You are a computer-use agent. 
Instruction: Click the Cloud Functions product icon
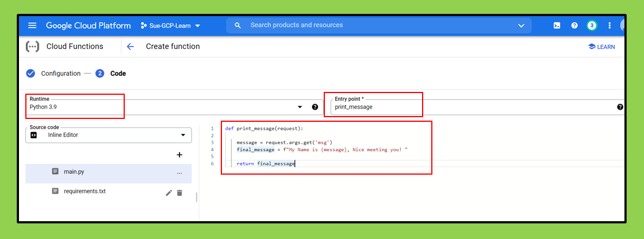32,47
